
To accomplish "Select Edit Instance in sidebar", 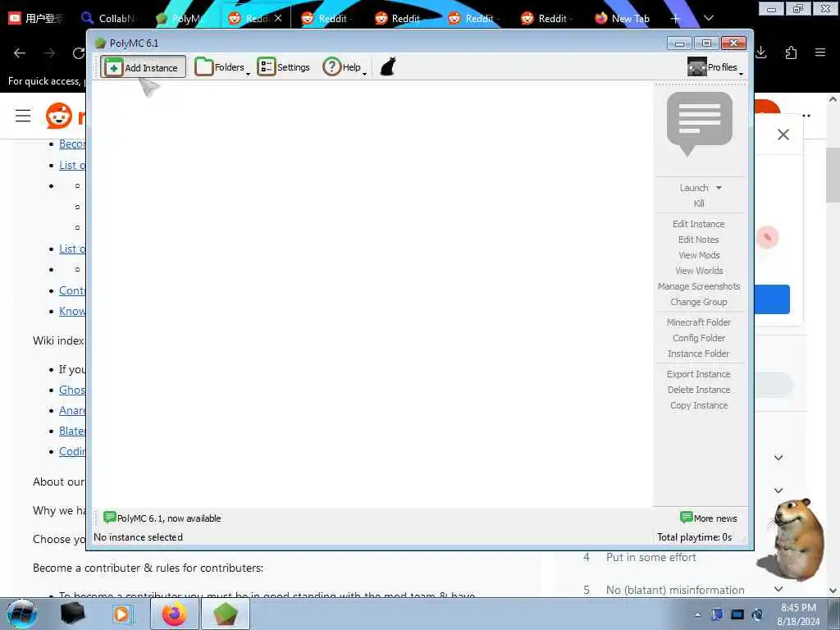I will pos(699,224).
